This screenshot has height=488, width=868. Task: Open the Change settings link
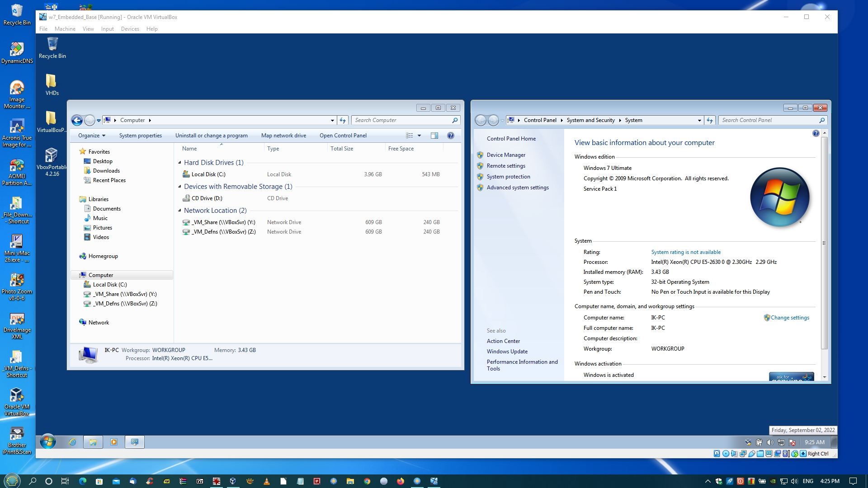[790, 318]
